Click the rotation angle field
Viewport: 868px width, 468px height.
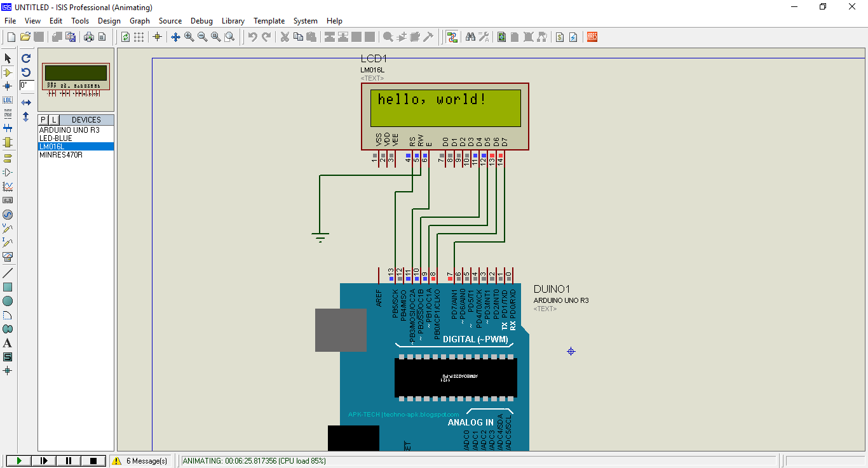pos(27,85)
